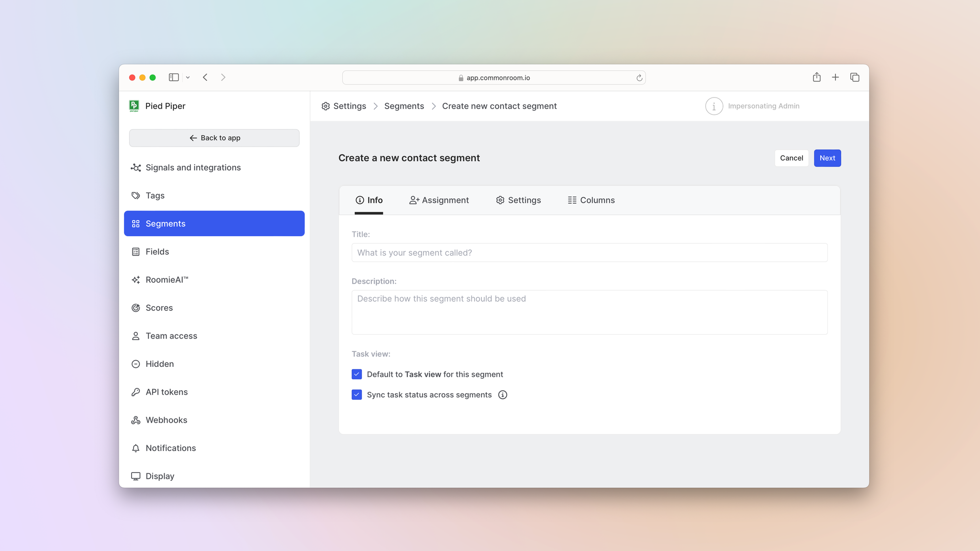This screenshot has height=551, width=980.
Task: Click the lock icon in address bar
Action: [461, 78]
